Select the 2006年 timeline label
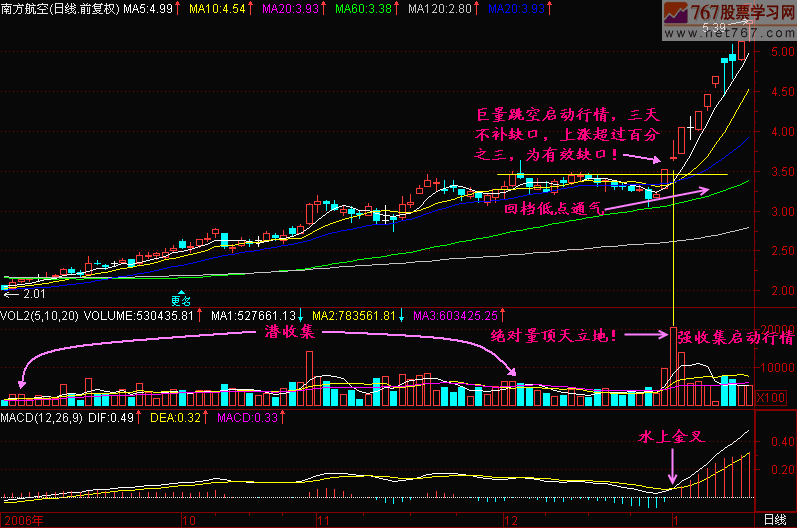This screenshot has width=797, height=528. 24,520
